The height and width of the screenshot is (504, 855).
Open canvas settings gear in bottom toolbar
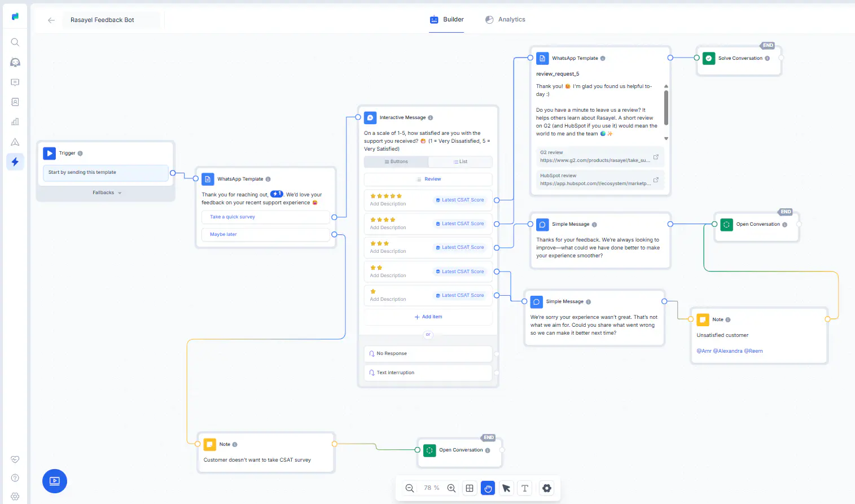547,488
